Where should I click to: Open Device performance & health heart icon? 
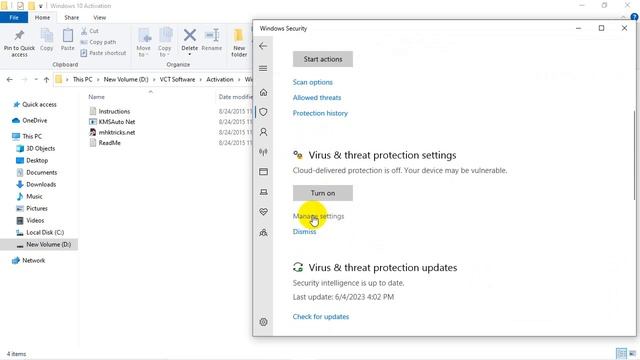(263, 211)
